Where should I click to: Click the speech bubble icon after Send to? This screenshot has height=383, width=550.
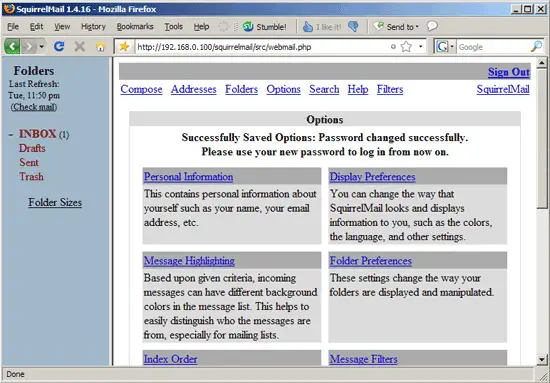pos(432,26)
